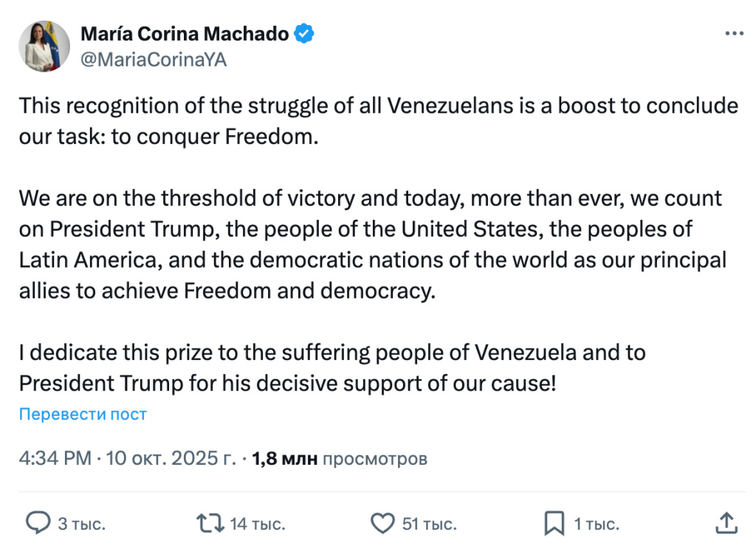Click the "3 тыс." reply count
Image resolution: width=756 pixels, height=549 pixels.
pyautogui.click(x=82, y=524)
